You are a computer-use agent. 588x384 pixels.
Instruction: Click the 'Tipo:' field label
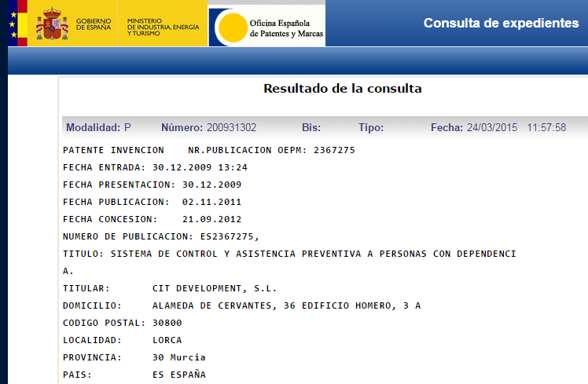(x=371, y=128)
